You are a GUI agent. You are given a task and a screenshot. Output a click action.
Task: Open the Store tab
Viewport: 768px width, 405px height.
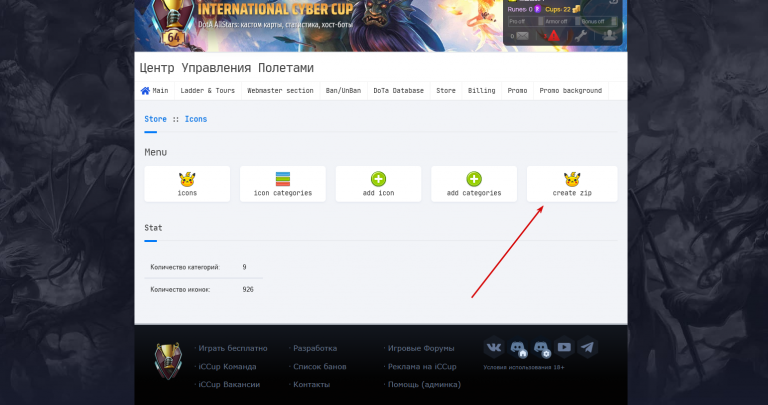pos(446,91)
